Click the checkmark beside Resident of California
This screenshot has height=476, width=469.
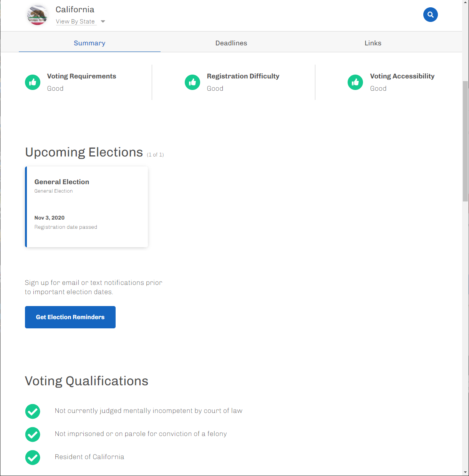33,458
